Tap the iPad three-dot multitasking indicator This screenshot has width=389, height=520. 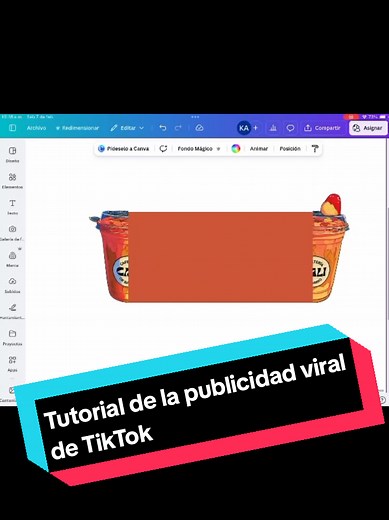tap(195, 117)
